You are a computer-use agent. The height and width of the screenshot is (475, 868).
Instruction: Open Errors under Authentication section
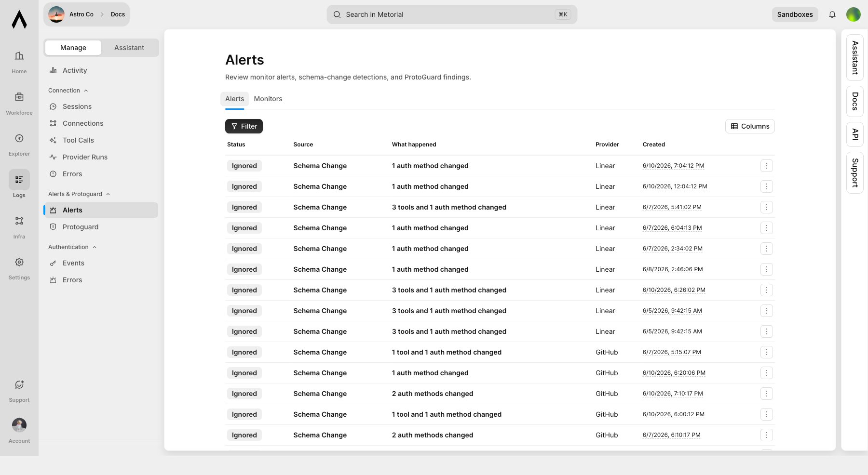pos(101,280)
